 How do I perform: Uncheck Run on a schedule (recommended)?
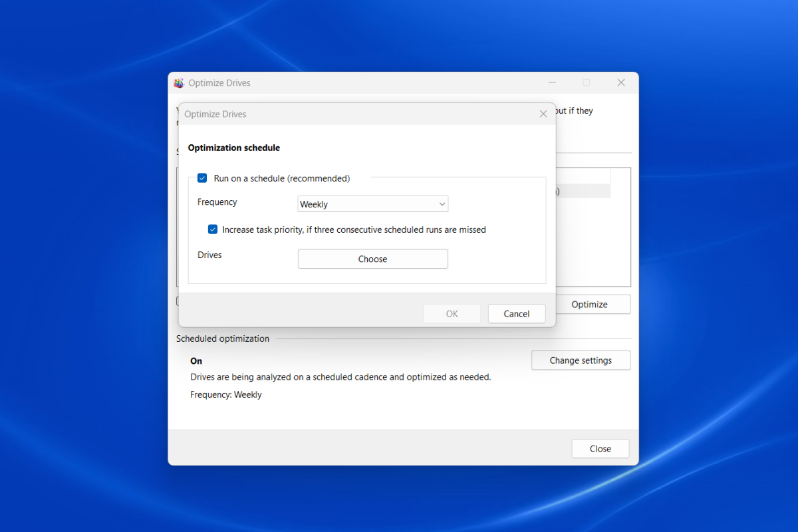pos(202,178)
